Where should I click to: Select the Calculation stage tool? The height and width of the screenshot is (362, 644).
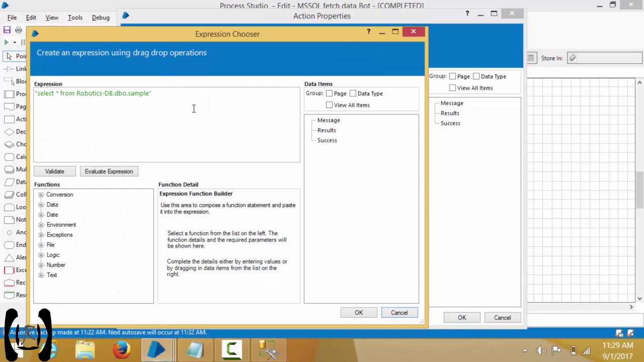[x=14, y=157]
